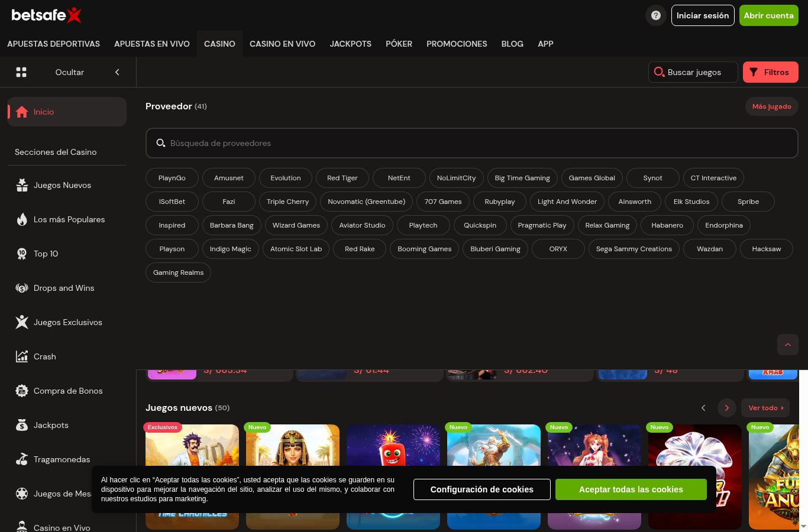This screenshot has width=808, height=532.
Task: Click the Los más Populares flame icon
Action: (22, 219)
